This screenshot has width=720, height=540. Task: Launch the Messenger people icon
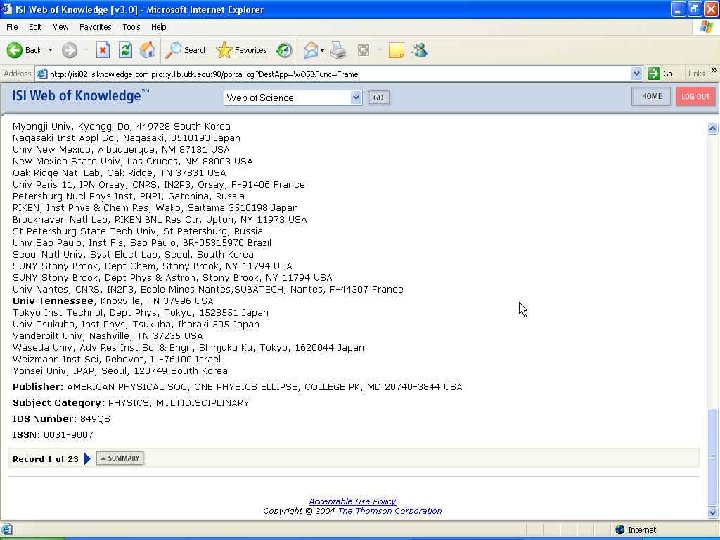pos(420,50)
